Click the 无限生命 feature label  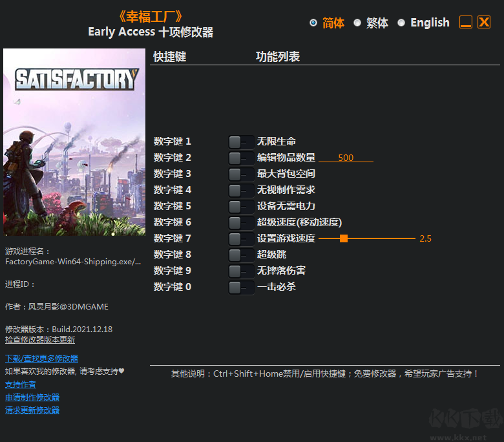click(x=276, y=142)
